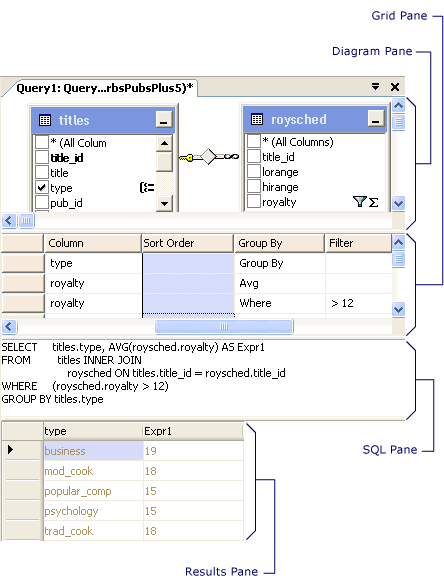Click the > 12 filter cell
Viewport: 444px width, 587px height.
[359, 303]
